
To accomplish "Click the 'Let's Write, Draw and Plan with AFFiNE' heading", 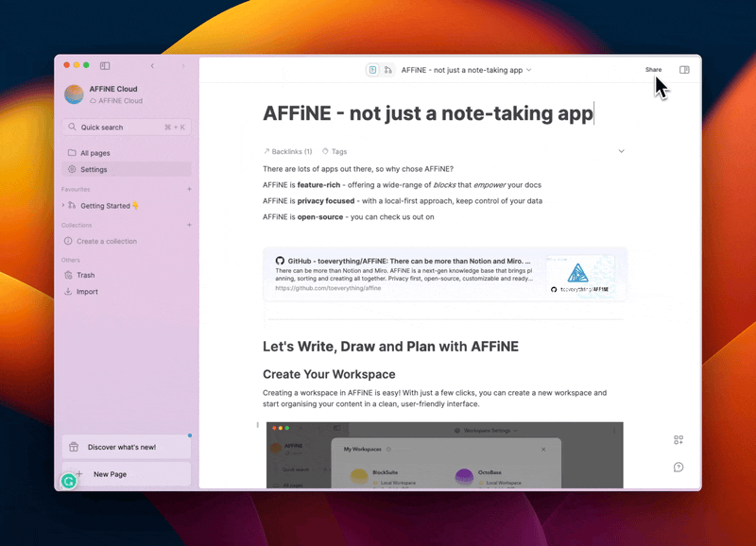I will click(x=390, y=347).
